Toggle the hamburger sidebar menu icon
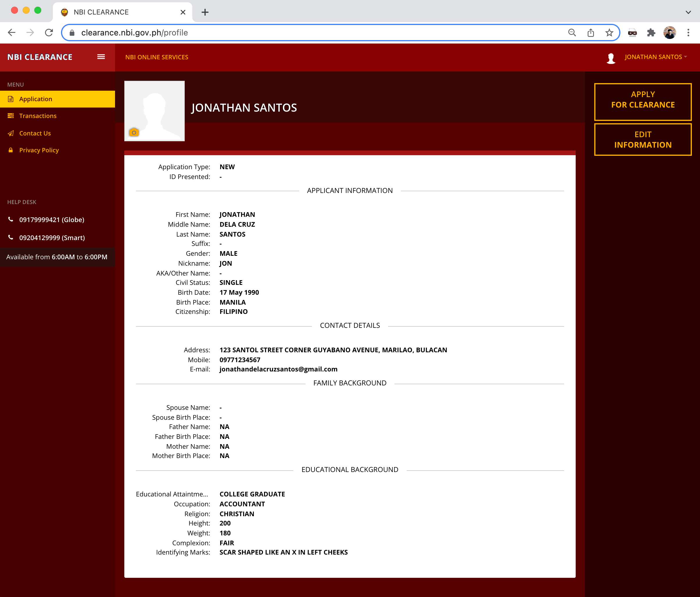The image size is (700, 597). click(101, 57)
